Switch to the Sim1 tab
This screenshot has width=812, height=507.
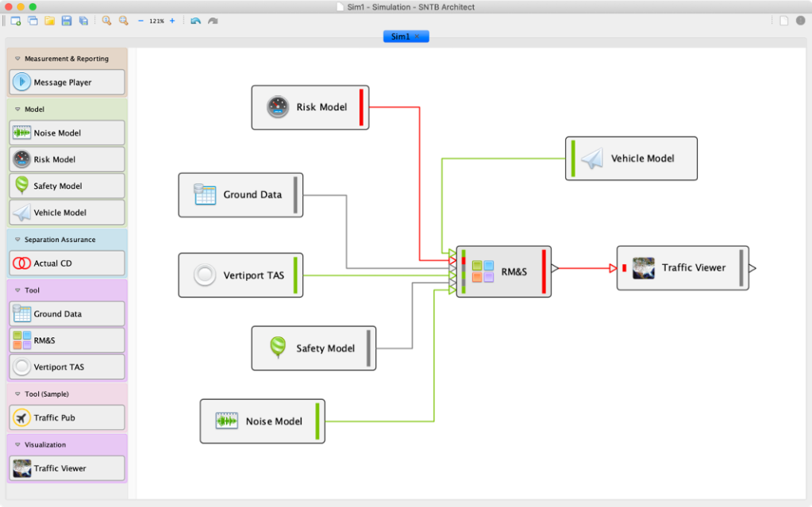pos(400,36)
